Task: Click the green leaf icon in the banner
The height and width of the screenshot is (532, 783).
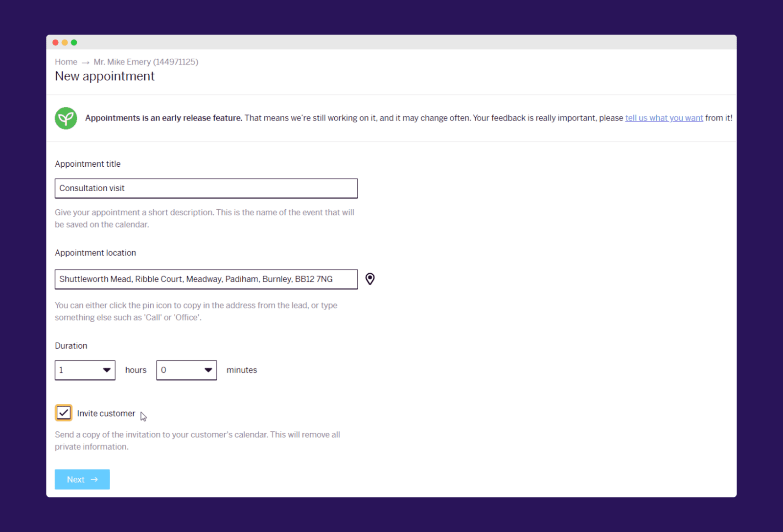Action: pos(66,118)
